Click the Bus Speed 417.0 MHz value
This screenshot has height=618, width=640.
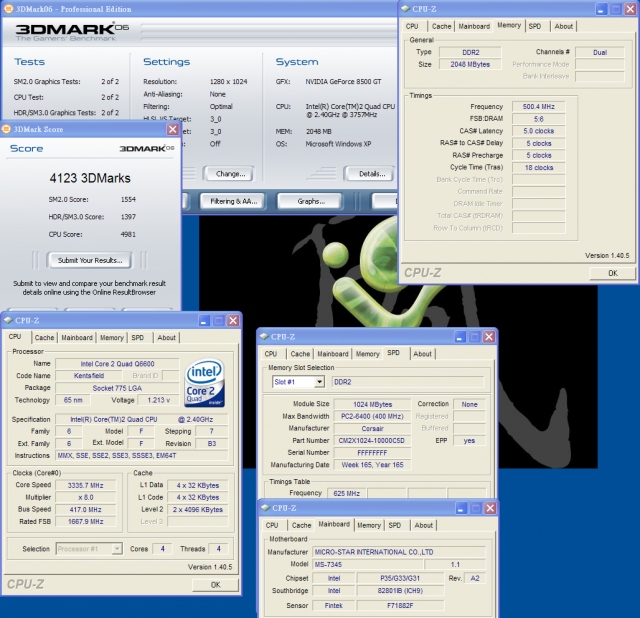click(x=85, y=509)
